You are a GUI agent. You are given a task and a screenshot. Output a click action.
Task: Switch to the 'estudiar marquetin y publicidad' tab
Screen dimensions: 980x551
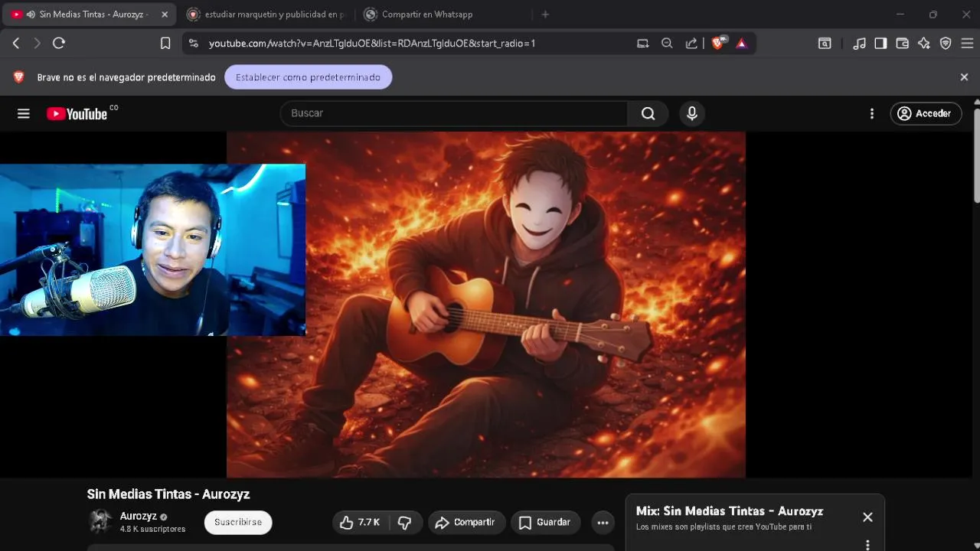(267, 15)
